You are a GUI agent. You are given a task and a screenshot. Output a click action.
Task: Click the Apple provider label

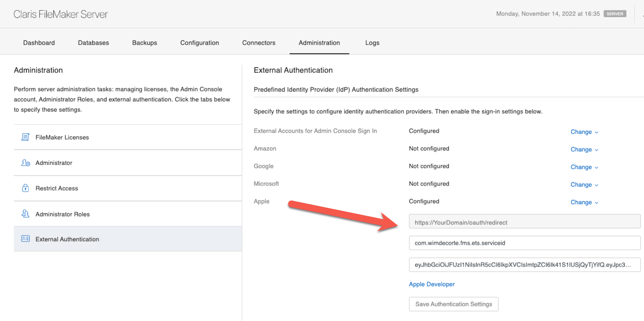pos(261,201)
